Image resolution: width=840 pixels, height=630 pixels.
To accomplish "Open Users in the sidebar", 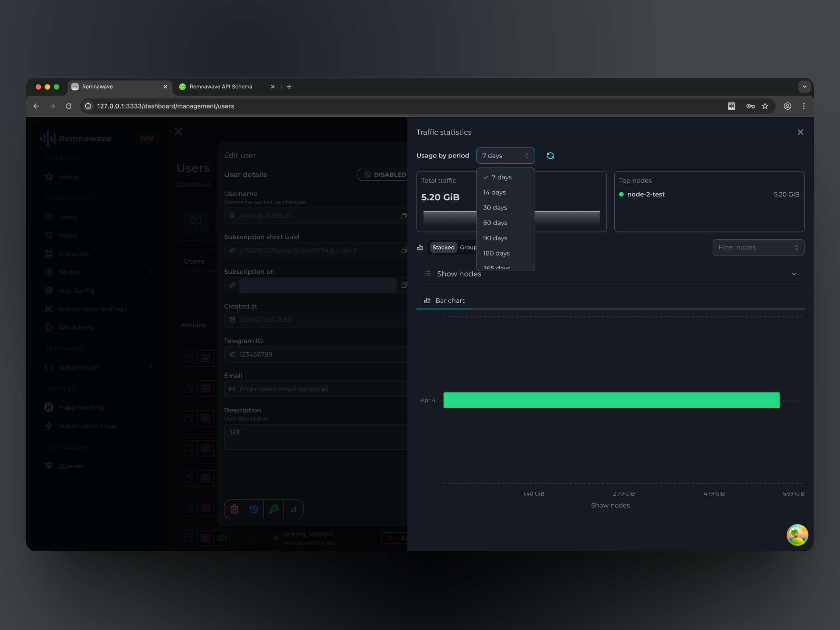I will pyautogui.click(x=67, y=217).
